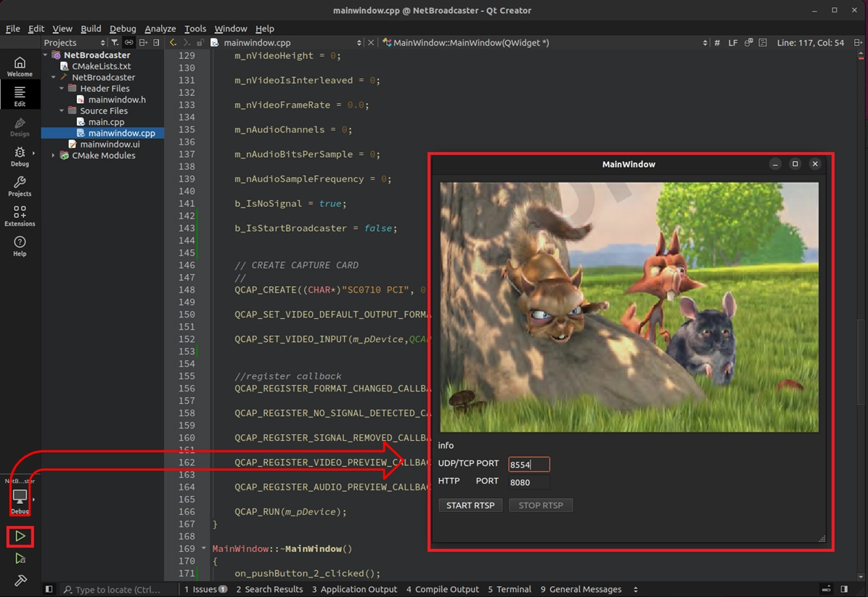Open the Search Results pane

pyautogui.click(x=269, y=589)
